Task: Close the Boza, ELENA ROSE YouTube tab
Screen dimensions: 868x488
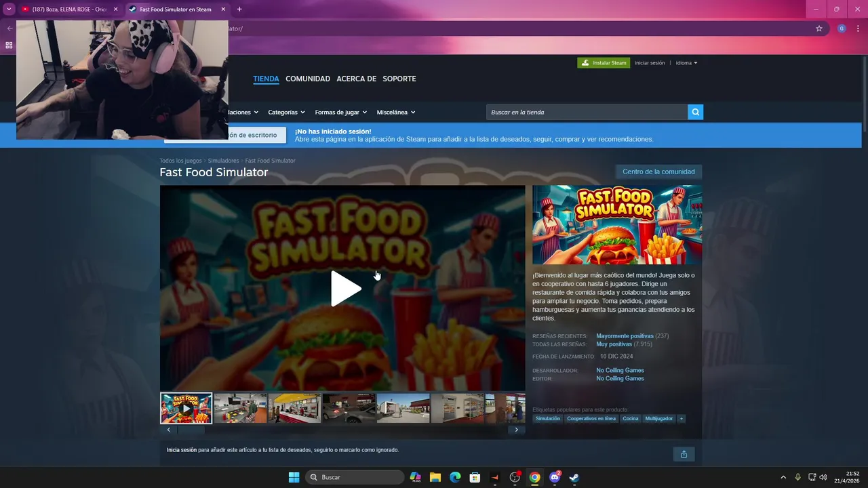Action: tap(115, 9)
